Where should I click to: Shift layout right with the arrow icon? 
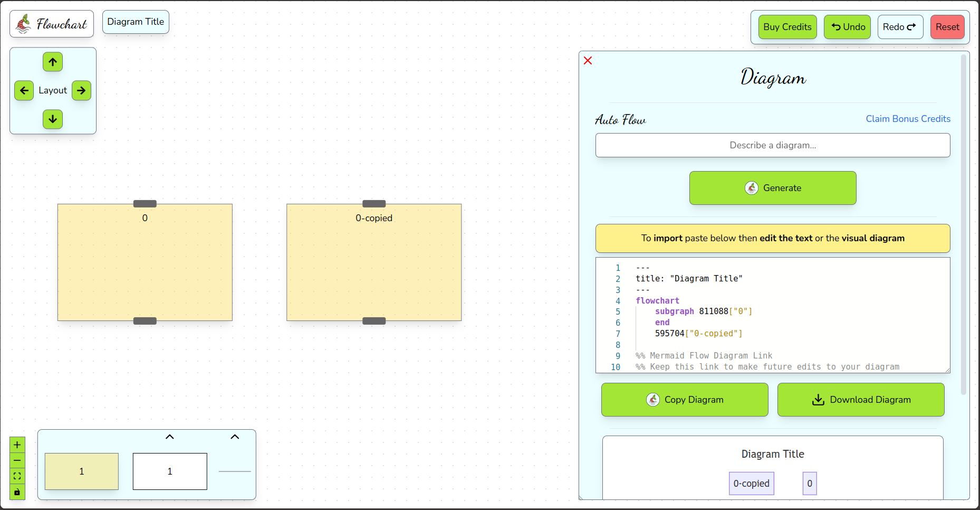(81, 90)
